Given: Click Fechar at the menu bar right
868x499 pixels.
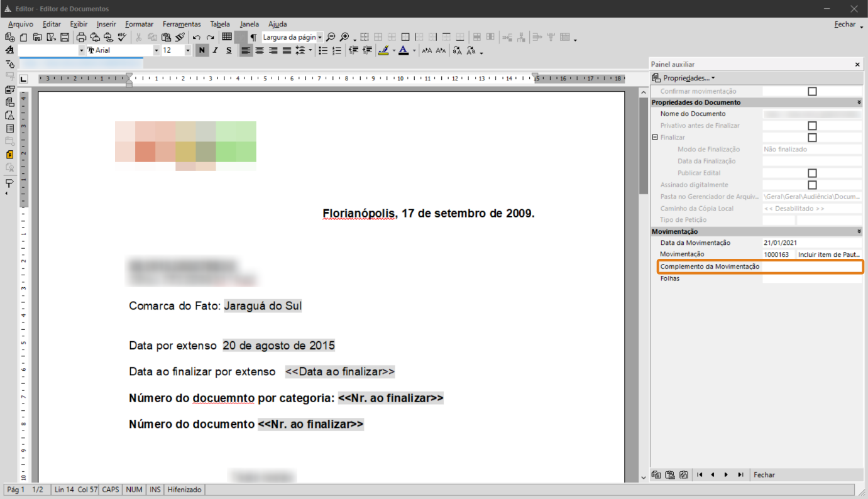Looking at the screenshot, I should 845,25.
